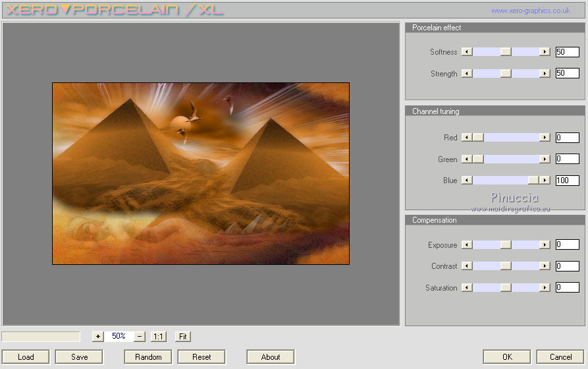
Task: Open the About dialog
Action: [x=271, y=356]
